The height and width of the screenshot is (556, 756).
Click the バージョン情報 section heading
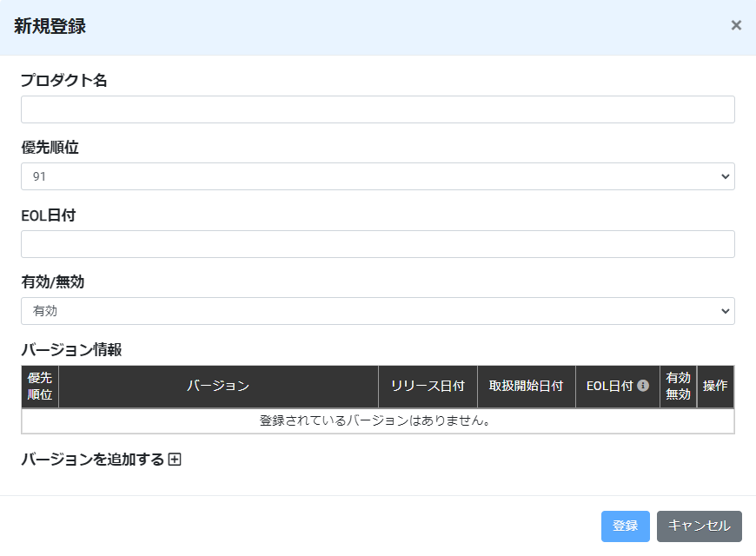tap(71, 349)
